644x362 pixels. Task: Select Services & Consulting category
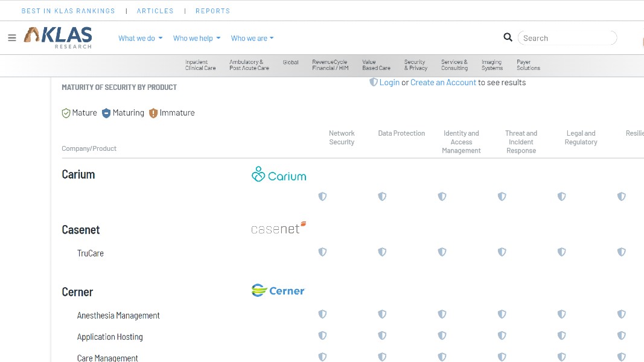(x=454, y=65)
